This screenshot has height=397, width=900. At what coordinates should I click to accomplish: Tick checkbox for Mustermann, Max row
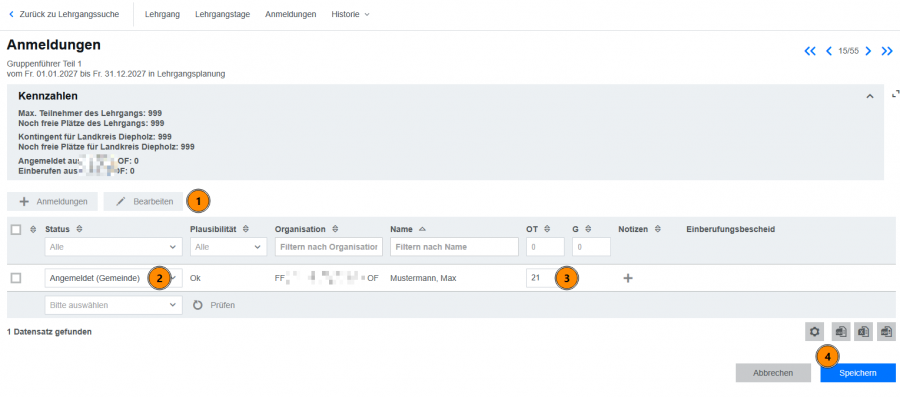pos(16,278)
